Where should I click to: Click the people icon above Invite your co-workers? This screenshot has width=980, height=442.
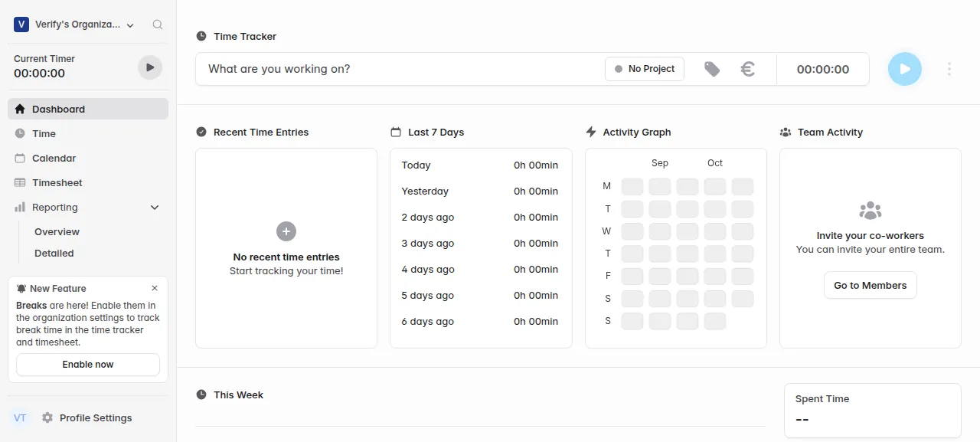pos(871,210)
